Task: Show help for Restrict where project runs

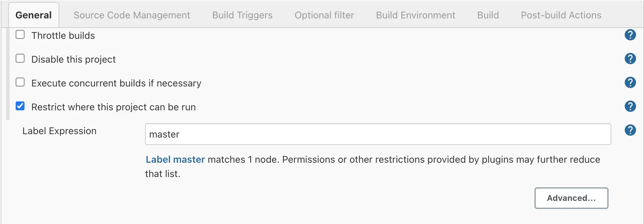Action: (630, 107)
